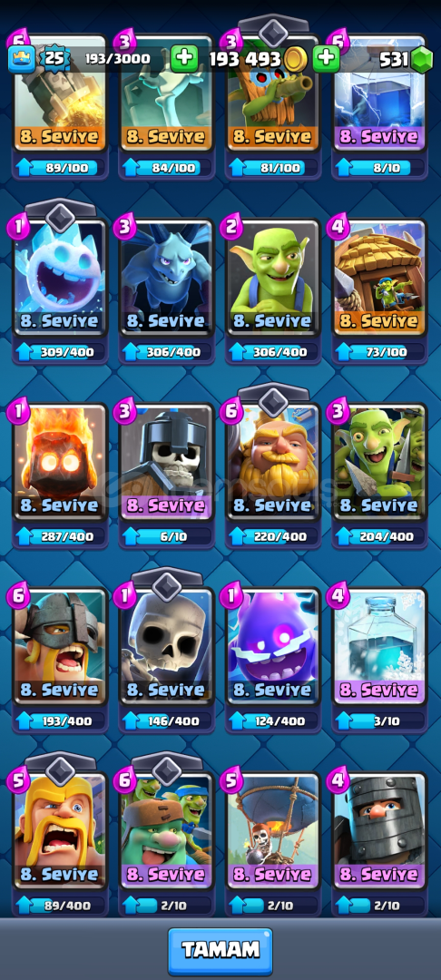This screenshot has height=980, width=441.
Task: Tap the green plus next to 193/3000
Action: click(184, 59)
